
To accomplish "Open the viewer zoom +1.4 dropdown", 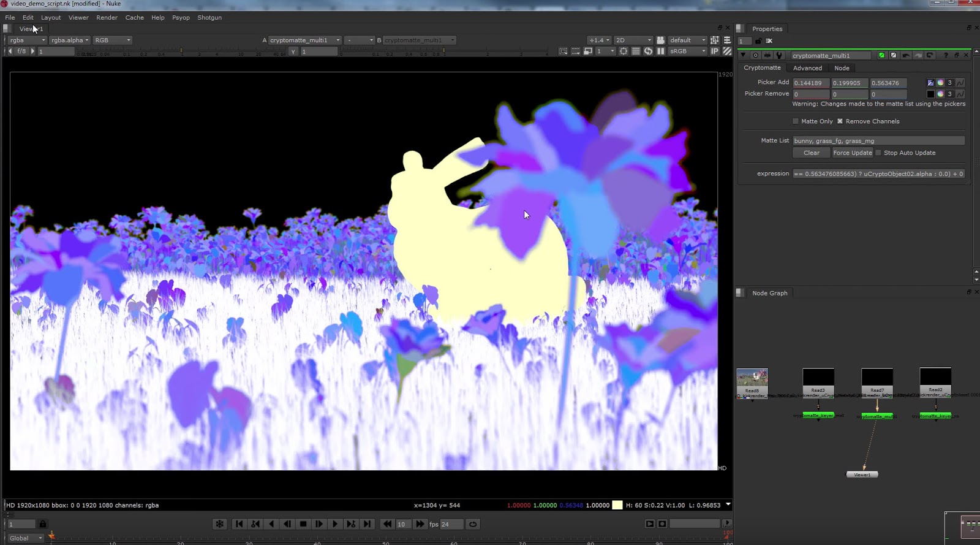I will tap(599, 40).
